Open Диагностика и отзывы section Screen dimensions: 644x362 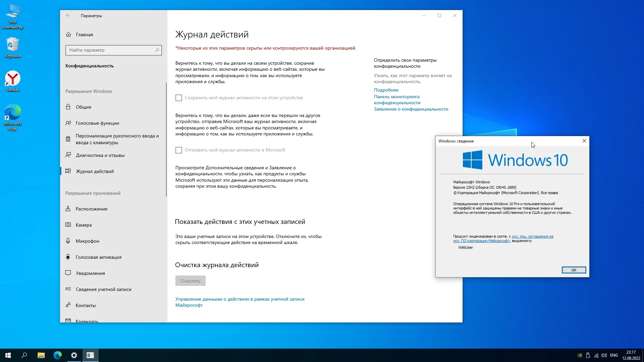[100, 155]
